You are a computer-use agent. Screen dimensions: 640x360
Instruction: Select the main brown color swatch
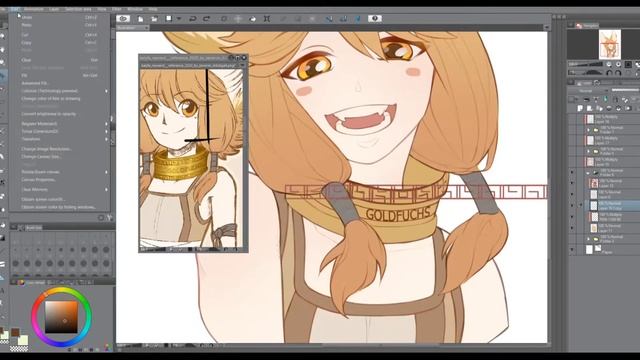coord(15,333)
